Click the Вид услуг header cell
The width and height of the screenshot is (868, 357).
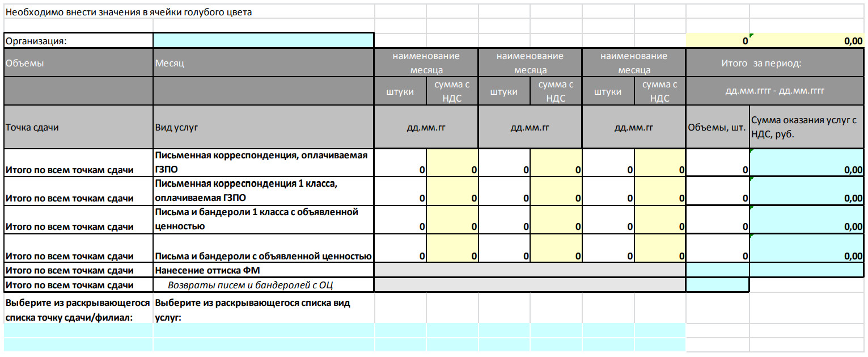point(263,127)
